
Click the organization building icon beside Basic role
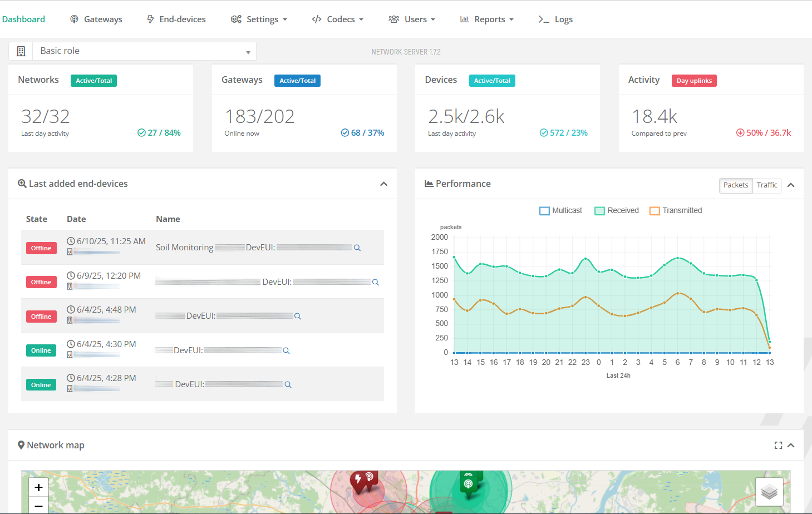(21, 51)
